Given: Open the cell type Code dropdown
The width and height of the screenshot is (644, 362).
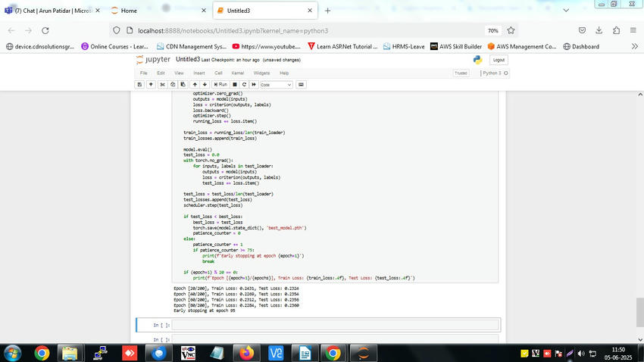Looking at the screenshot, I should tap(276, 85).
